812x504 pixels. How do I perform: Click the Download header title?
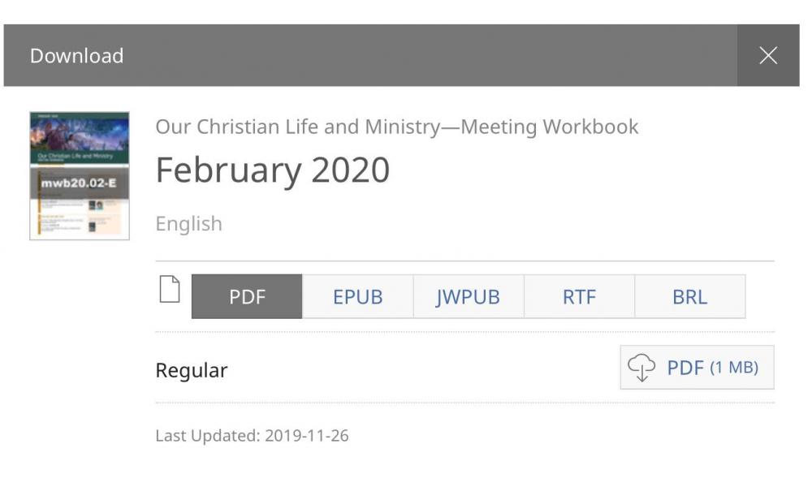coord(76,55)
